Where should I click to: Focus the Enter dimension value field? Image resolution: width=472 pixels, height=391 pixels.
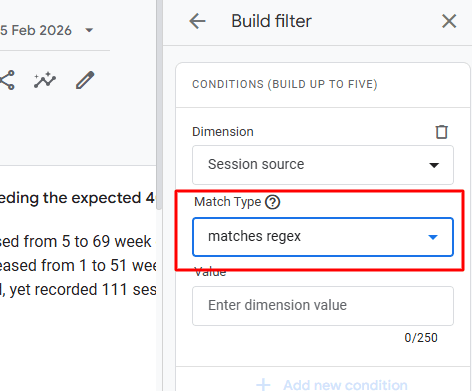pos(323,306)
